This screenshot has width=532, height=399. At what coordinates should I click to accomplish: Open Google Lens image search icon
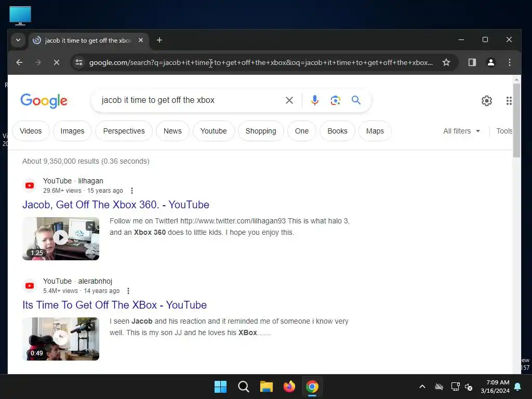click(335, 100)
